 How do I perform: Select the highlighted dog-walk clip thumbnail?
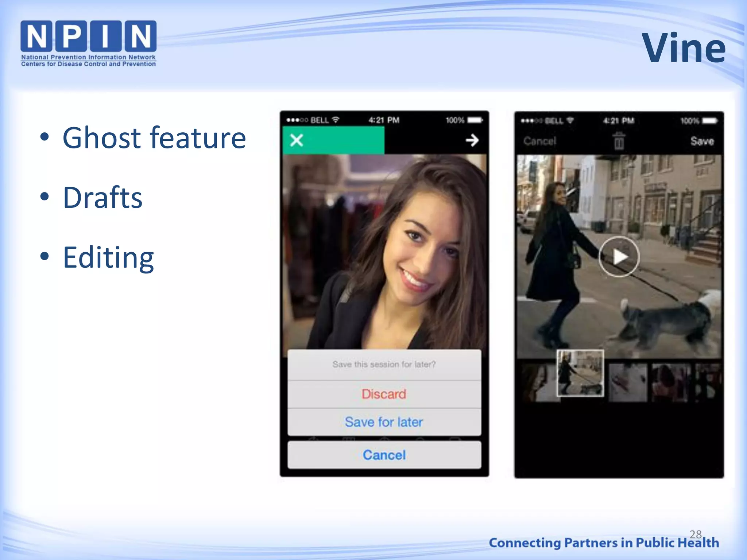tap(580, 373)
